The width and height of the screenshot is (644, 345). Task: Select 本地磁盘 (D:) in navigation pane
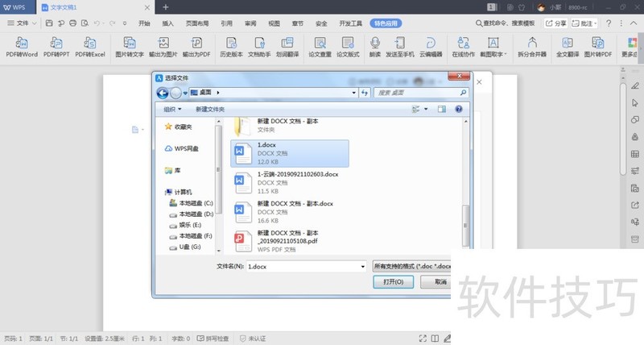click(x=192, y=214)
